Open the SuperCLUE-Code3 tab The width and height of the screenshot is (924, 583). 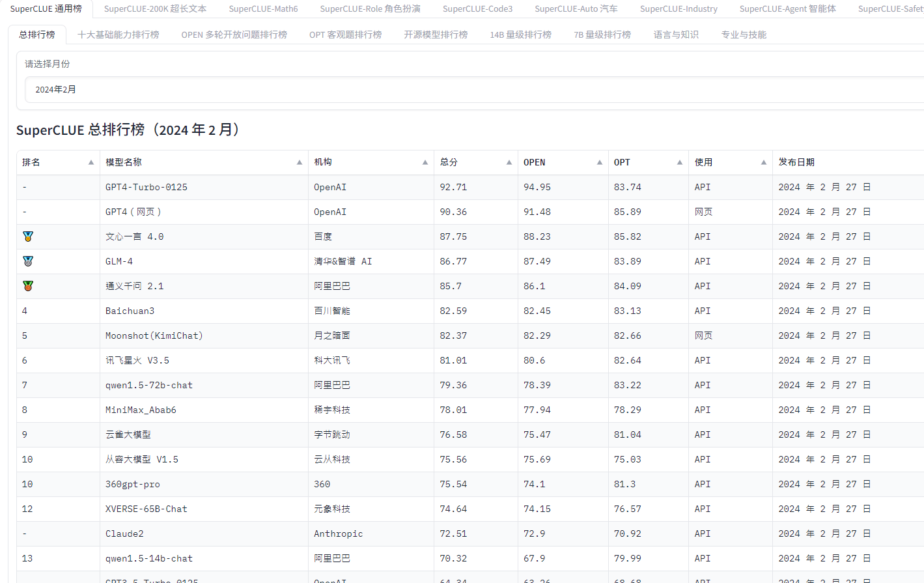477,9
